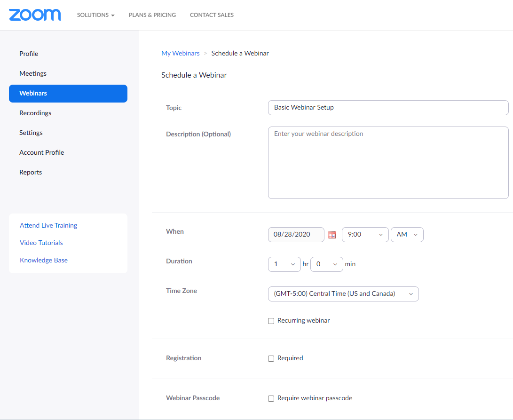Screen dimensions: 513x420
Task: Click the My Webinars breadcrumb link
Action: (181, 53)
